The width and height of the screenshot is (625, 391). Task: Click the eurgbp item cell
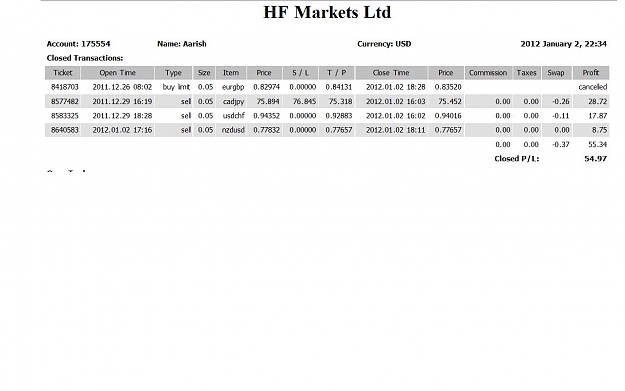pos(233,87)
